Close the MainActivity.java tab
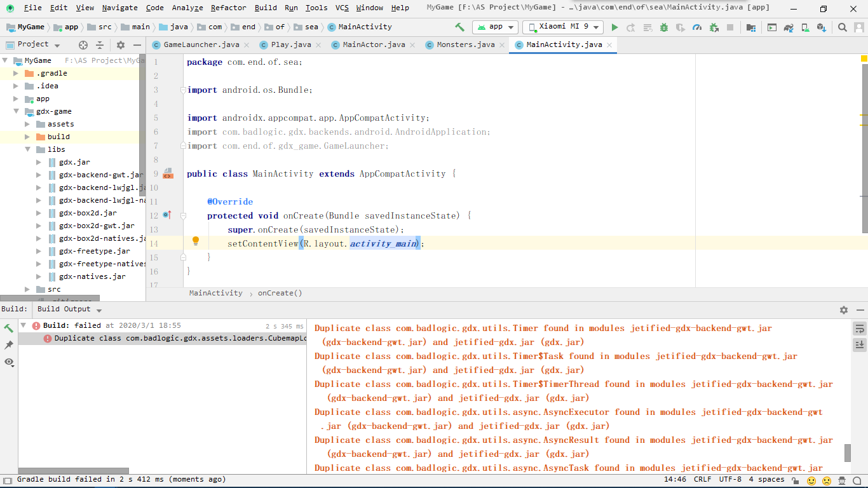The image size is (868, 488). point(609,45)
